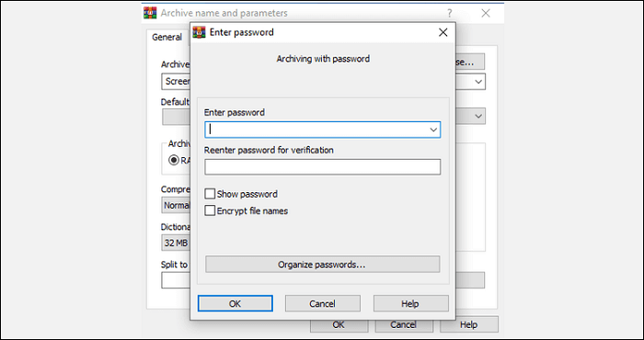This screenshot has height=340, width=644.
Task: Confirm password with the highlighted OK button
Action: [235, 304]
